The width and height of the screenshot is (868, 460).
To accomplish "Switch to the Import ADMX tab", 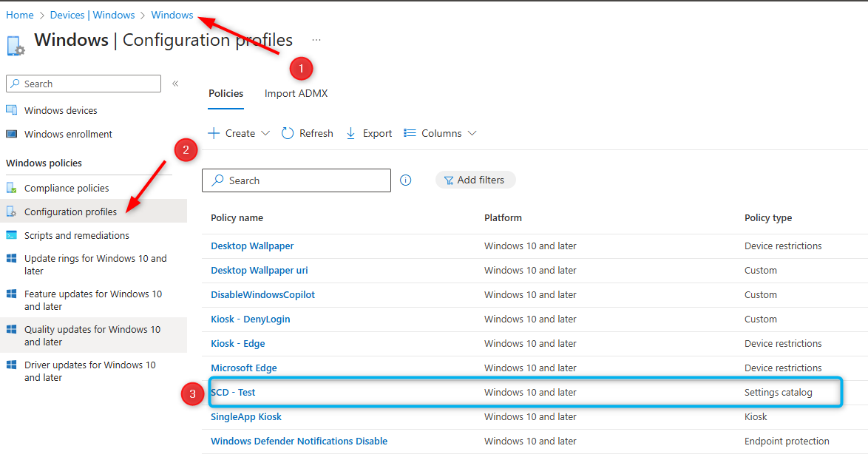I will coord(296,93).
